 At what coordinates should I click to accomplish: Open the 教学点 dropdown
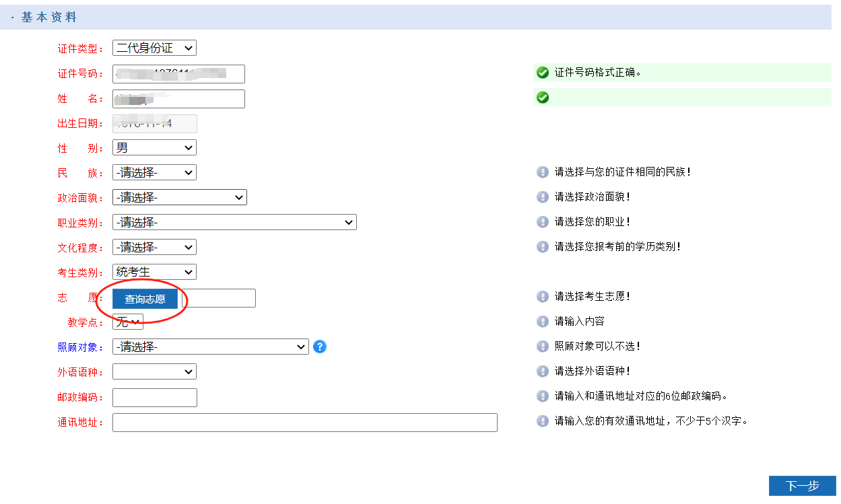coord(127,322)
